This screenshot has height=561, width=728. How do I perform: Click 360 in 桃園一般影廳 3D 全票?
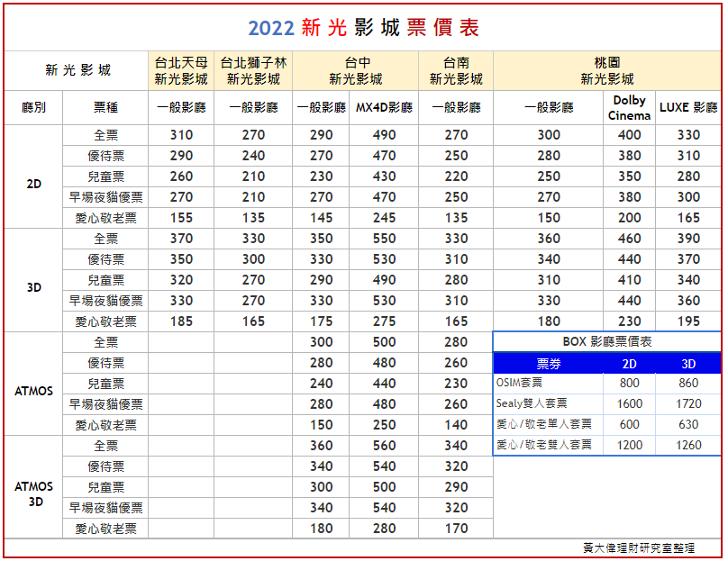tap(549, 239)
